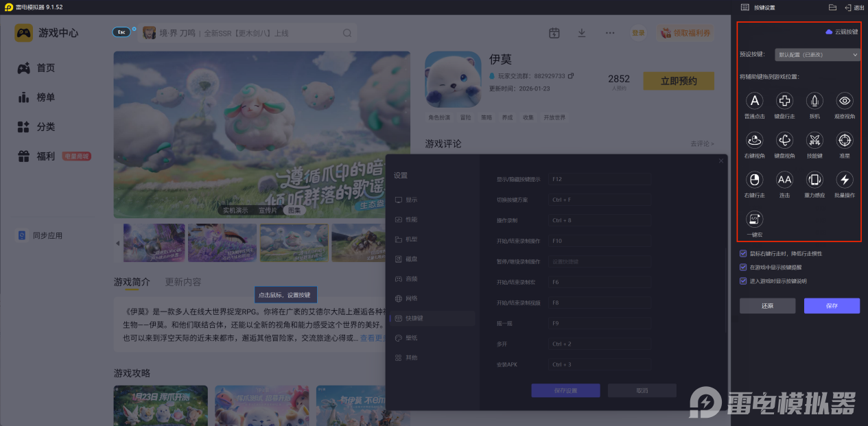The width and height of the screenshot is (868, 426).
Task: Click the 多开 Ctrl + 2 field
Action: [599, 344]
